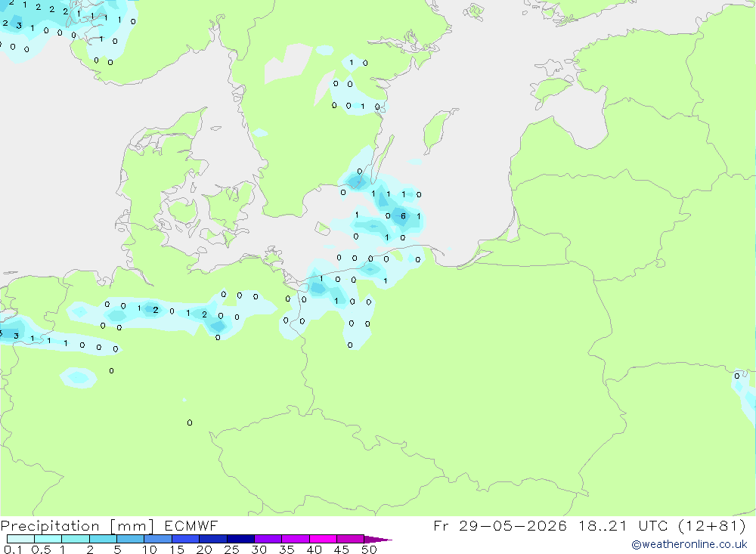This screenshot has width=756, height=554.
Task: Click the ECMWF model label
Action: [x=191, y=526]
